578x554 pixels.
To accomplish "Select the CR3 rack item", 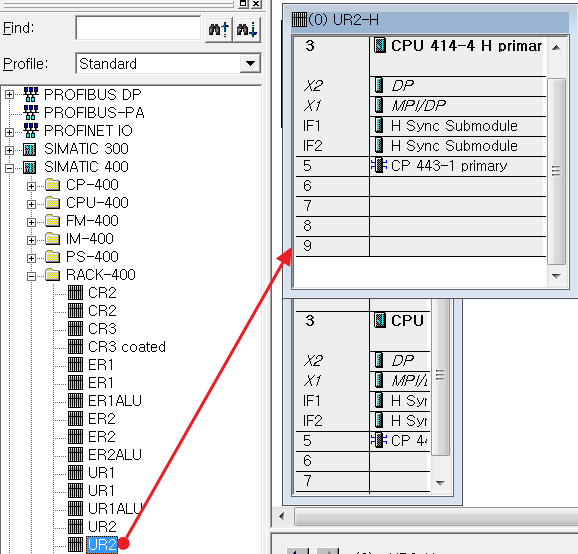I will [x=102, y=328].
